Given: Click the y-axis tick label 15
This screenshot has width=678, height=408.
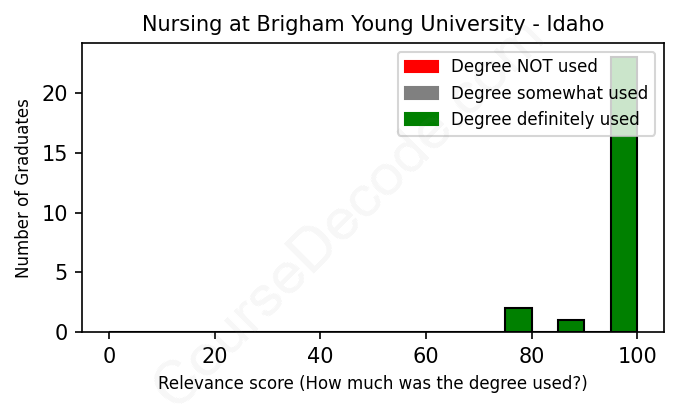Looking at the screenshot, I should coord(59,154).
